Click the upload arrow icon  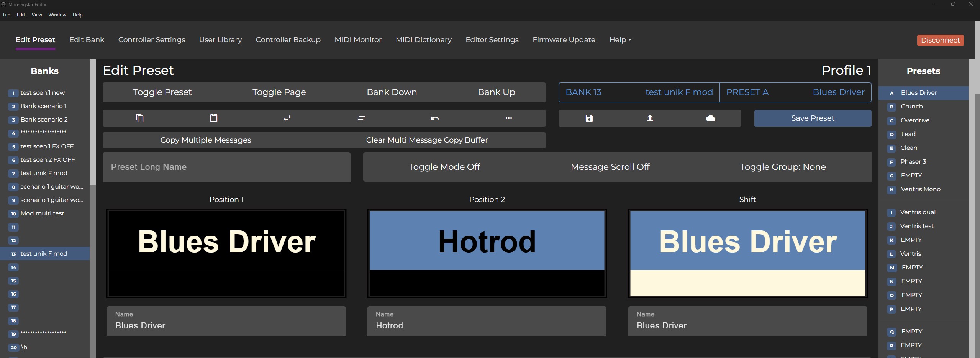(650, 118)
